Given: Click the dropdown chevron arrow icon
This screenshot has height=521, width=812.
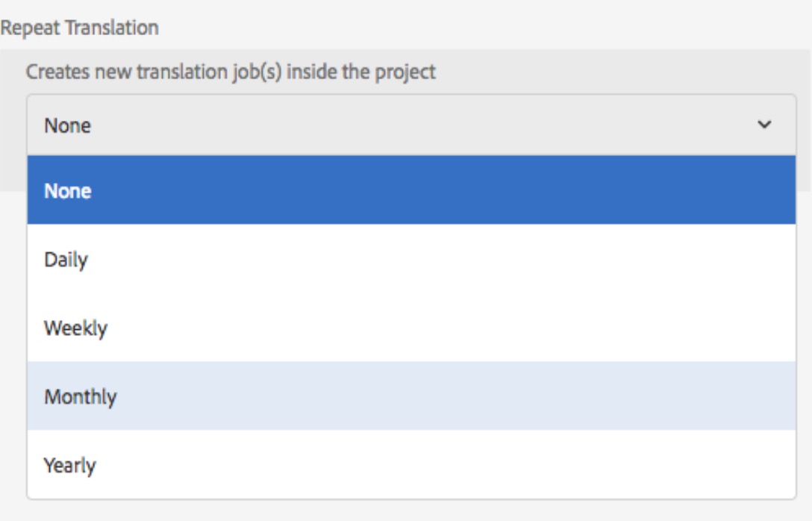Looking at the screenshot, I should pos(764,125).
